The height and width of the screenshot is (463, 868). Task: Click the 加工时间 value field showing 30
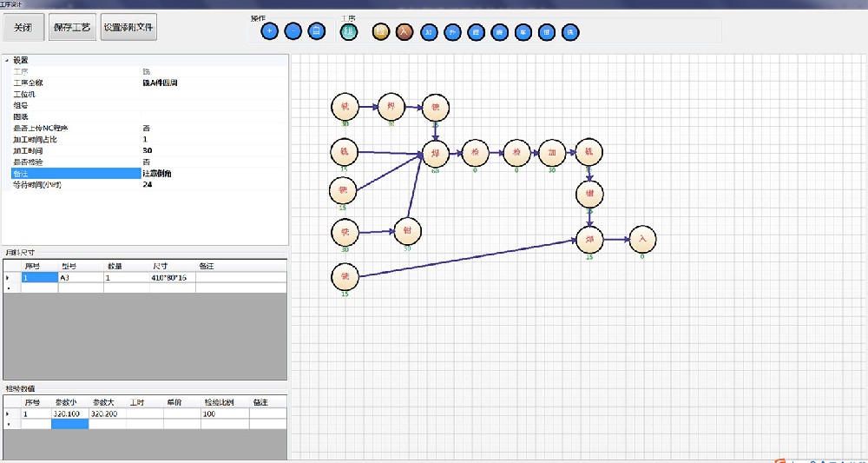[x=213, y=150]
